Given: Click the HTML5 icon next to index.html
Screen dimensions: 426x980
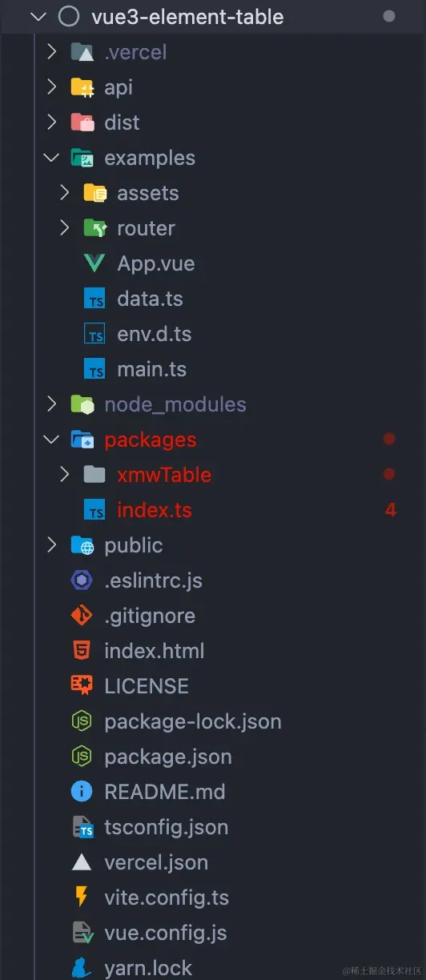Looking at the screenshot, I should point(82,651).
